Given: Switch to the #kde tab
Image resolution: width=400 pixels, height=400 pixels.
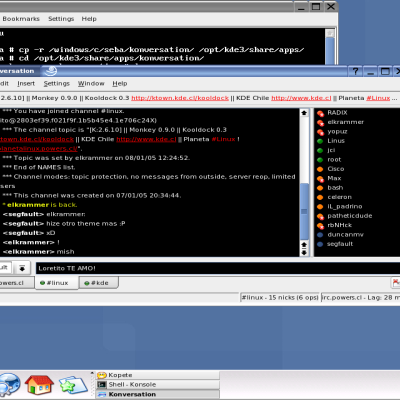Looking at the screenshot, I should (98, 283).
